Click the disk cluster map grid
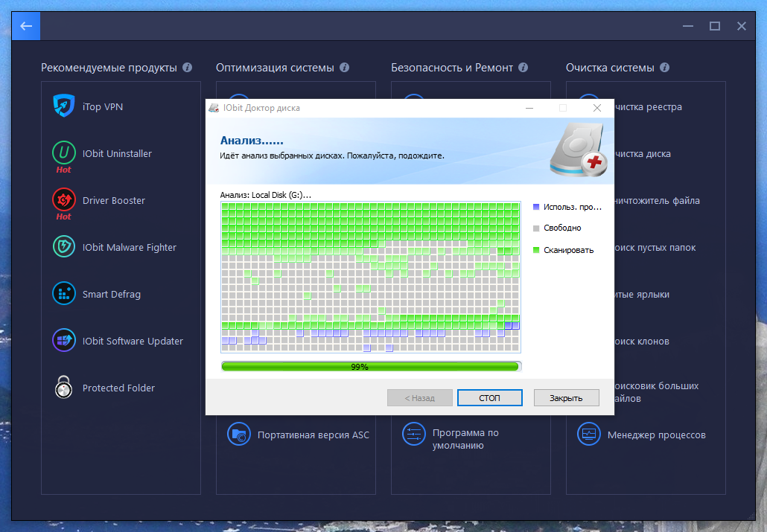Screen dimensions: 767x532 point(370,277)
